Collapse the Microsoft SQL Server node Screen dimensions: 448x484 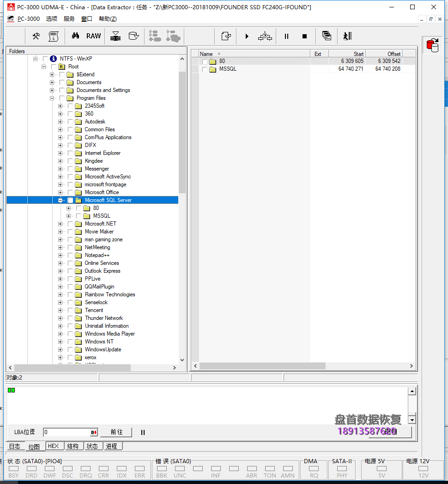coord(60,200)
